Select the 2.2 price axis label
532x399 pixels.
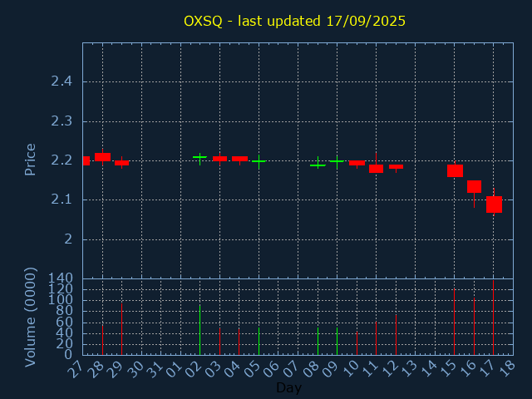tap(62, 160)
